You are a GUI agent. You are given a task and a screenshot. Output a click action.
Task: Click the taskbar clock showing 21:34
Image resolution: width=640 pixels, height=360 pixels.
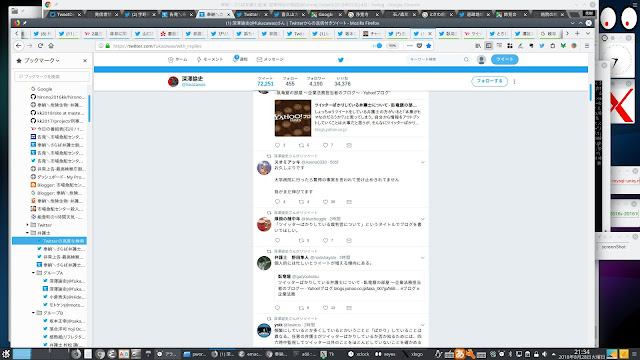(x=582, y=353)
